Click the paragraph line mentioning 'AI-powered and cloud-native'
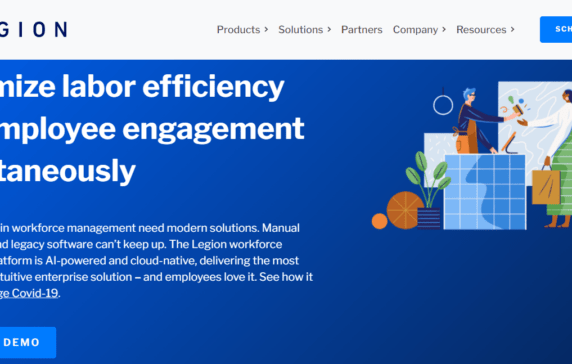Screen dimensions: 572x364 (149, 261)
